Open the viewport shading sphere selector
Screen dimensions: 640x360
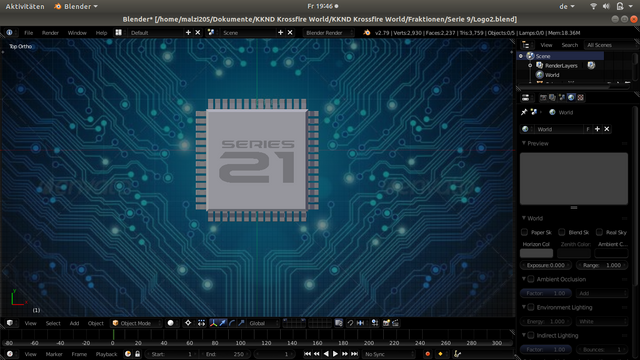171,323
